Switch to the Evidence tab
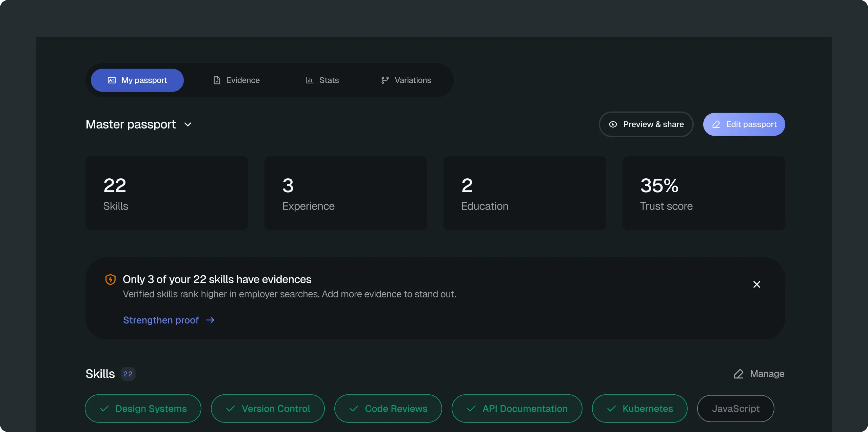Image resolution: width=868 pixels, height=432 pixels. click(x=236, y=80)
